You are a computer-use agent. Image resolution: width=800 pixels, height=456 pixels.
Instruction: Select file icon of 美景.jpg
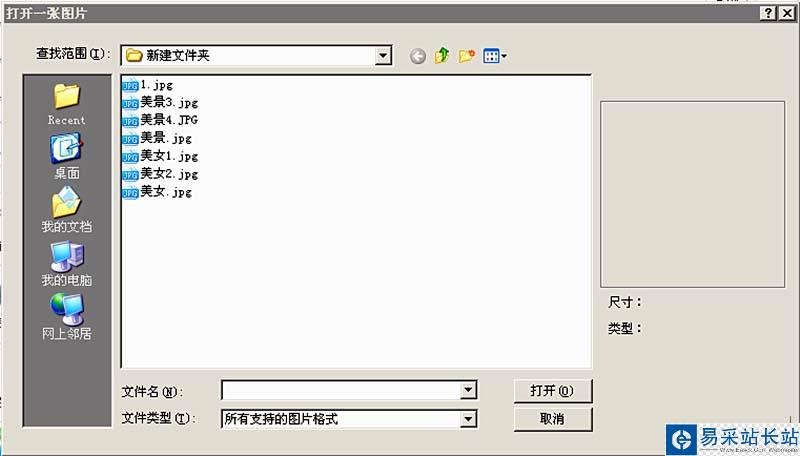point(130,139)
